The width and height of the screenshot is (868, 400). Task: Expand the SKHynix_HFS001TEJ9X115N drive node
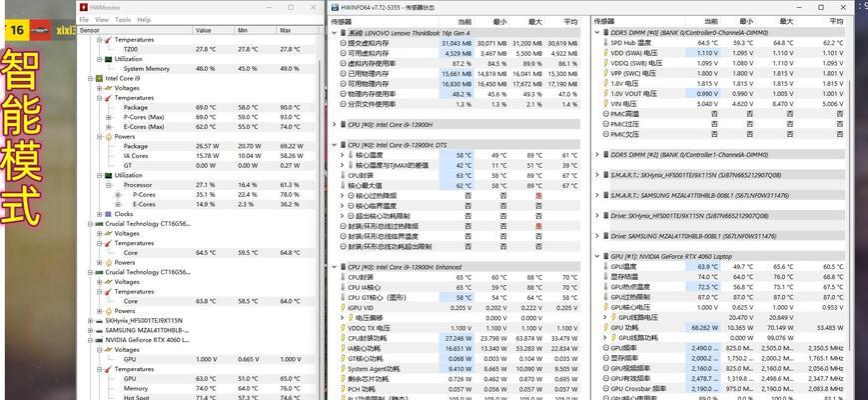click(x=90, y=321)
